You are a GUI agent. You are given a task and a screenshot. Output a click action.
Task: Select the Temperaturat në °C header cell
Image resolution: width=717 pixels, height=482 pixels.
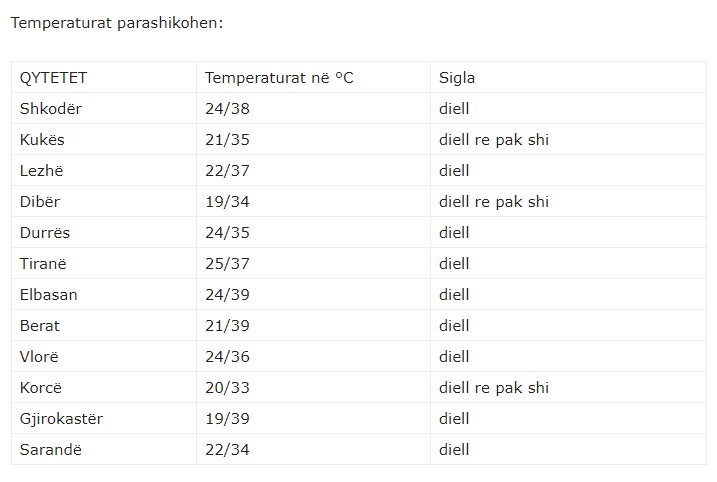279,78
